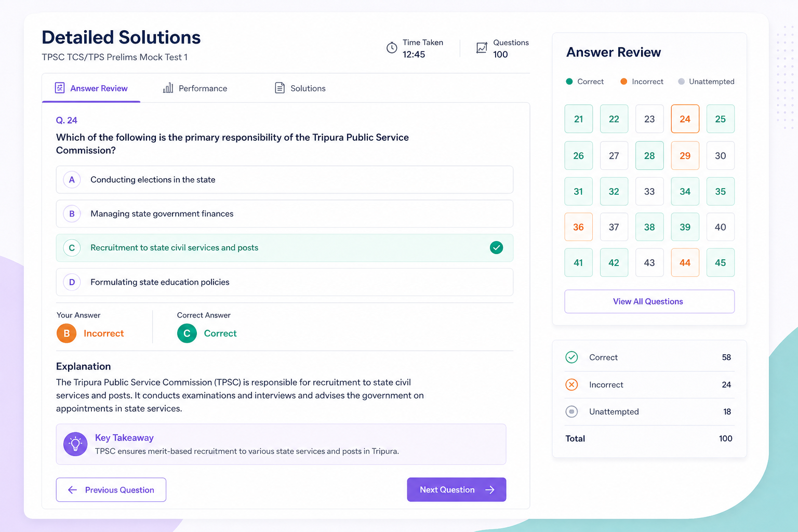Select option C Recruitment to state civil services
Screen dimensions: 798x532
285,248
